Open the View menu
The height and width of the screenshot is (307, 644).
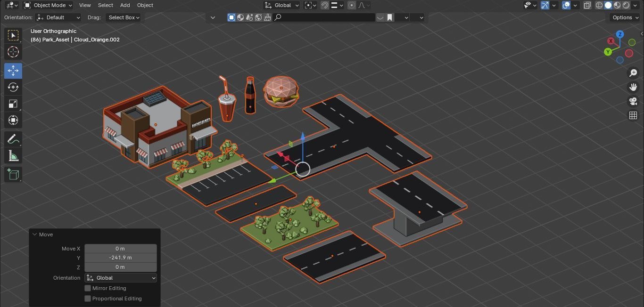[85, 5]
